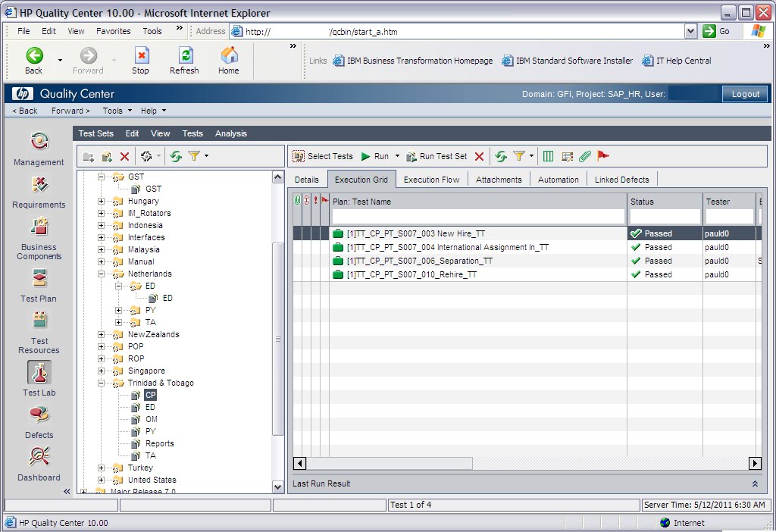This screenshot has height=532, width=776.
Task: Open the Test Sets menu
Action: (96, 133)
